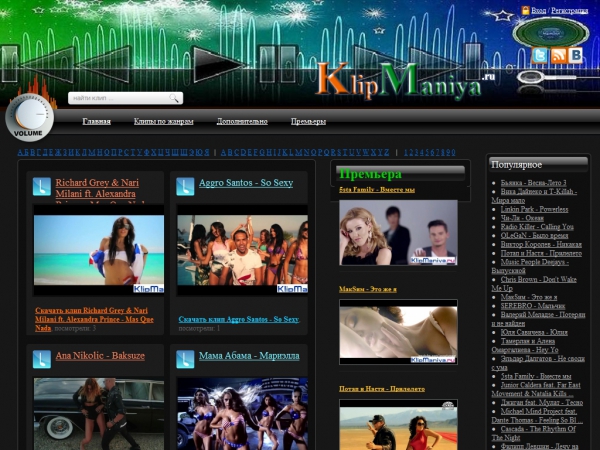This screenshot has width=600, height=450.
Task: Click the Twitter icon in header
Action: pyautogui.click(x=540, y=56)
